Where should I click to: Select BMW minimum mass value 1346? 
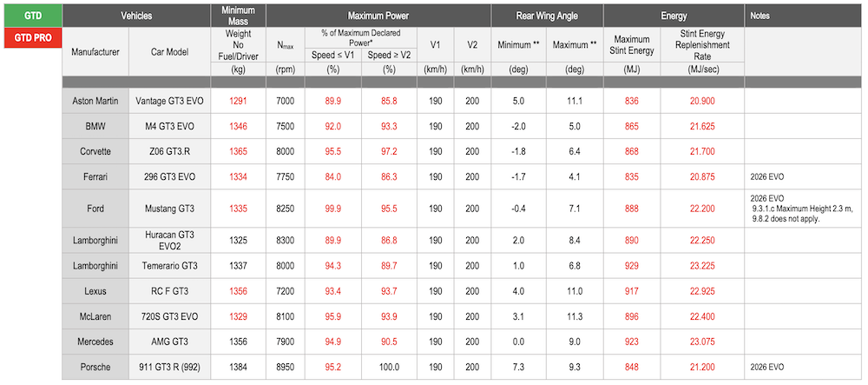click(x=238, y=126)
